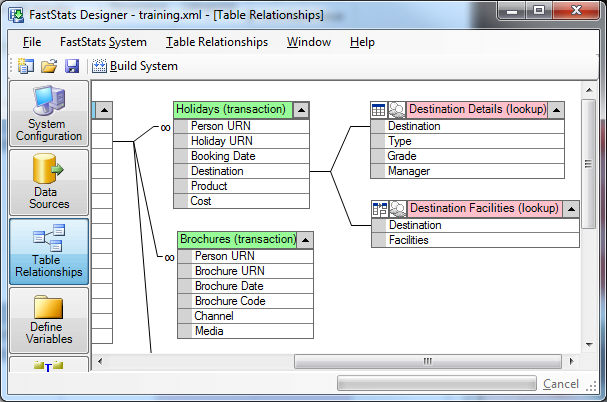The image size is (607, 402).
Task: Open the Window menu
Action: pos(309,42)
